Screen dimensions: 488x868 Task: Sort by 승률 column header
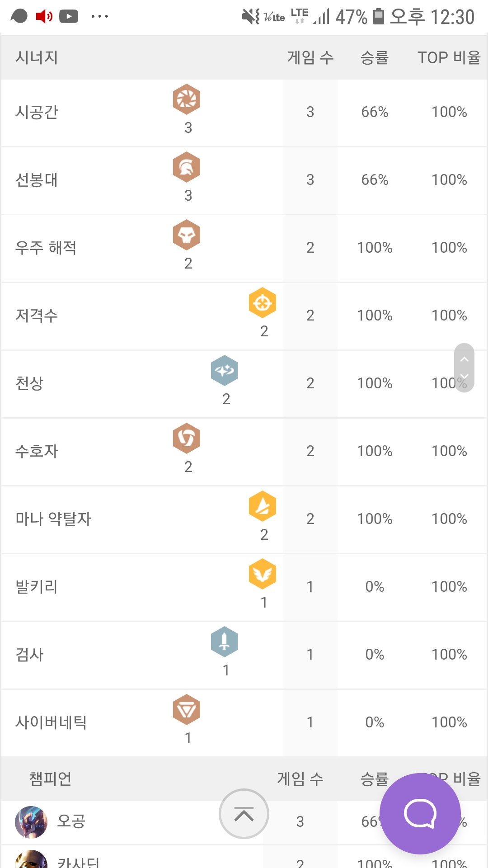point(375,57)
